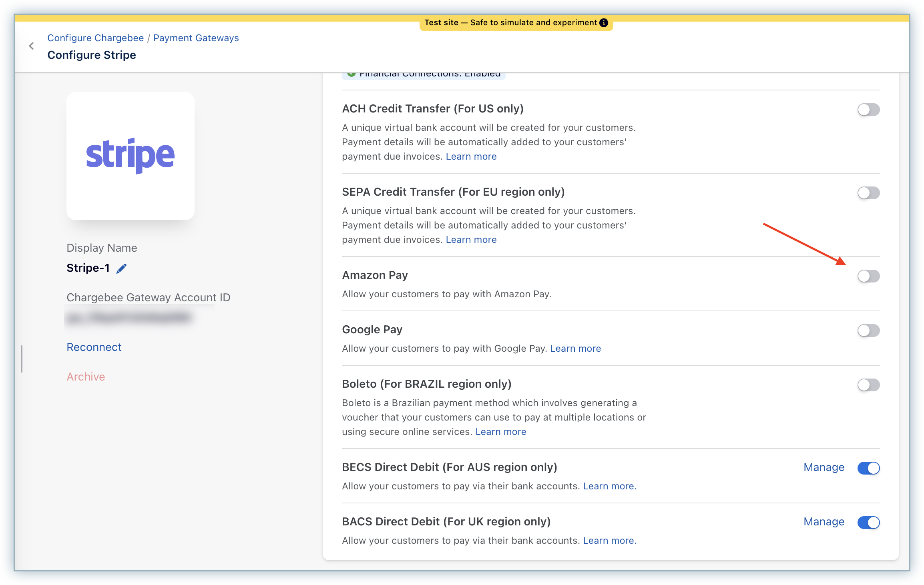Open Learn more for Google Pay
924x585 pixels.
click(575, 349)
